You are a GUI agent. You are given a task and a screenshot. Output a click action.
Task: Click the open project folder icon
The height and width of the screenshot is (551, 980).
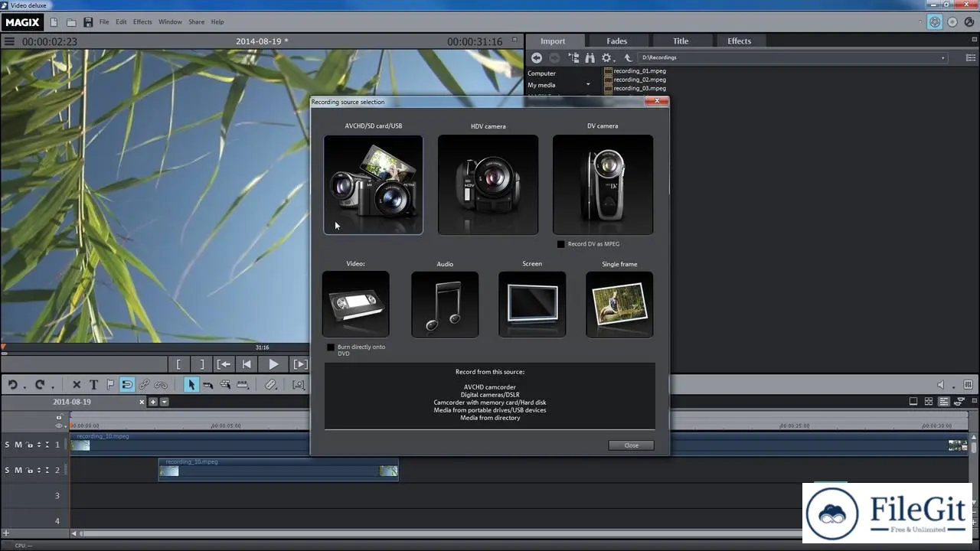(x=71, y=22)
